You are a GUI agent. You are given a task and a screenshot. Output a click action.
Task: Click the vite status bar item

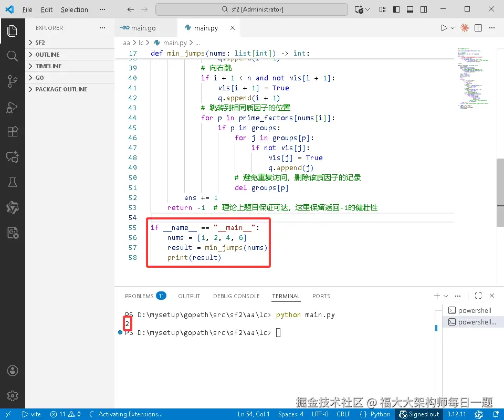[x=31, y=414]
